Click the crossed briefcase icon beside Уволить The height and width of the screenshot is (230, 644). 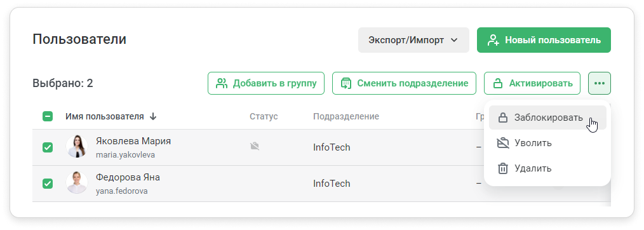point(503,143)
